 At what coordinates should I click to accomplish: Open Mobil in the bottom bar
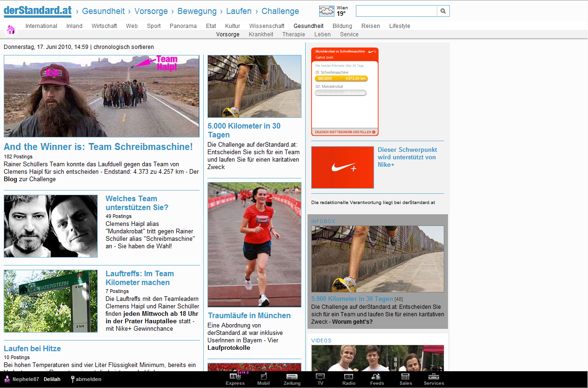(x=263, y=380)
